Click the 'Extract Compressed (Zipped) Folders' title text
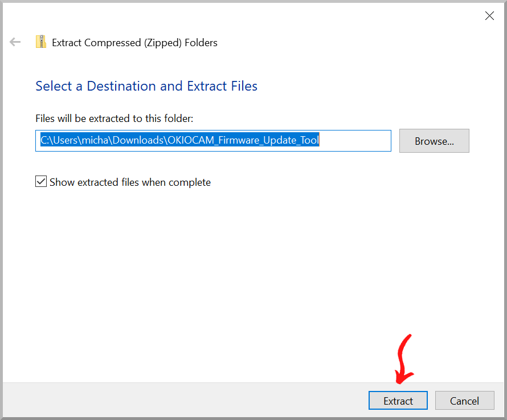 coord(134,43)
